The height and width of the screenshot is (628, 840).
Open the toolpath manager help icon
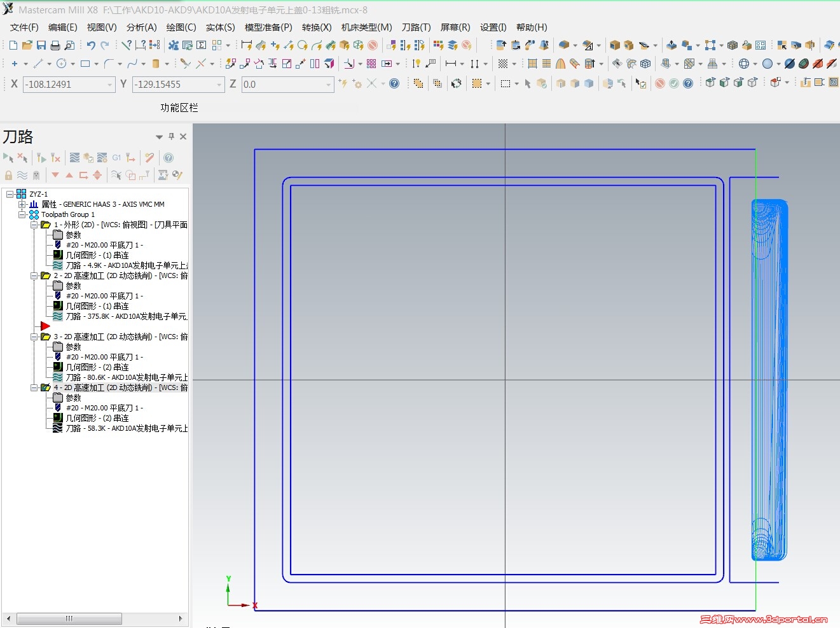[x=169, y=158]
